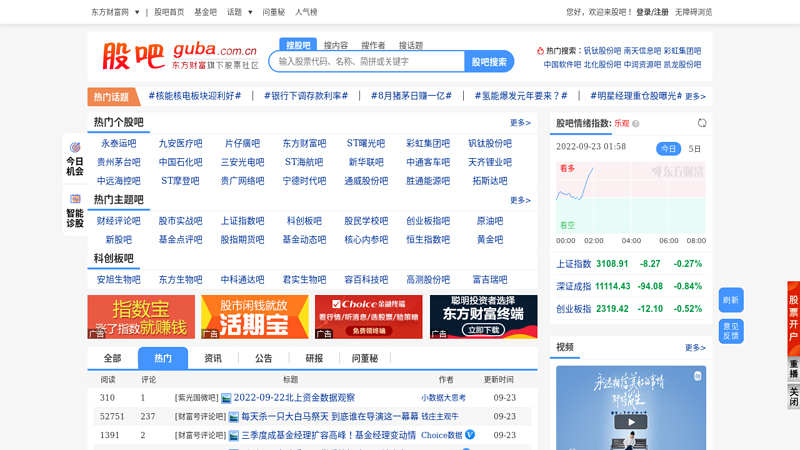Play the video thumbnail

(x=631, y=421)
